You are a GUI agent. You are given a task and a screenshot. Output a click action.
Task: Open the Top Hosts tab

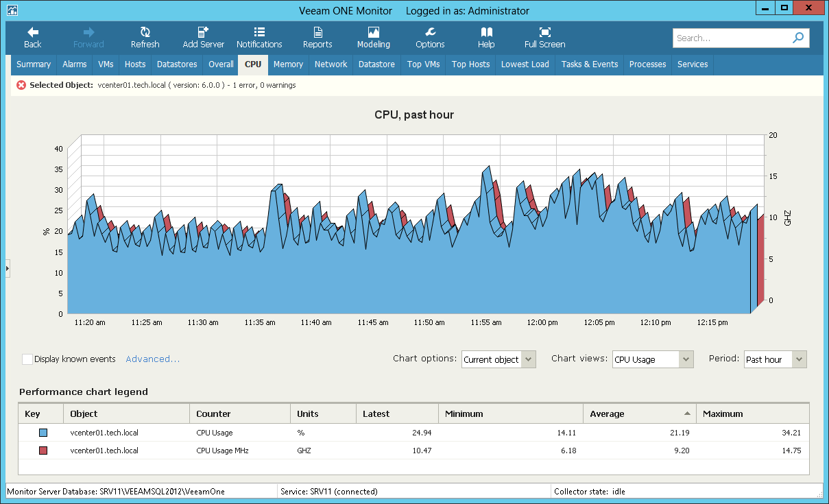(x=470, y=64)
